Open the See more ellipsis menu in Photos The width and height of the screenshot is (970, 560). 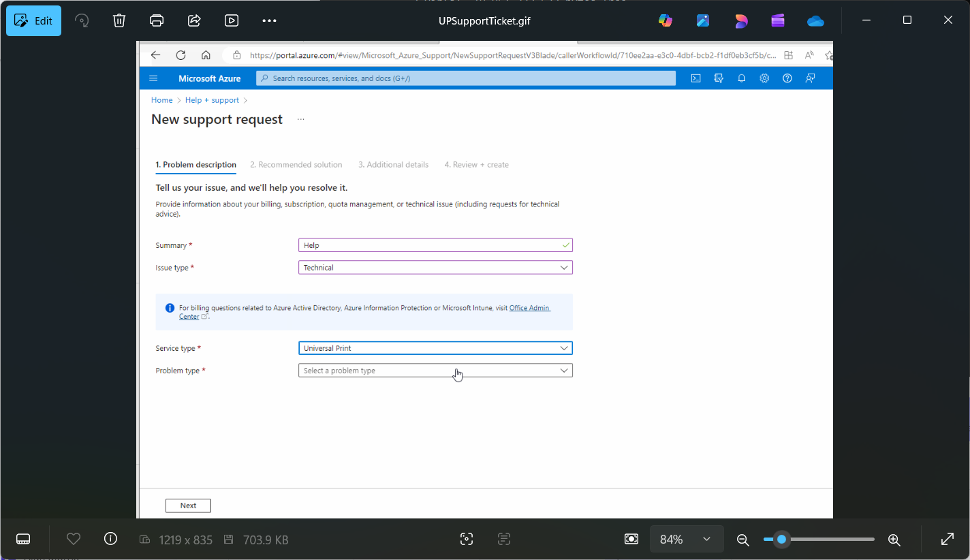[x=269, y=20]
